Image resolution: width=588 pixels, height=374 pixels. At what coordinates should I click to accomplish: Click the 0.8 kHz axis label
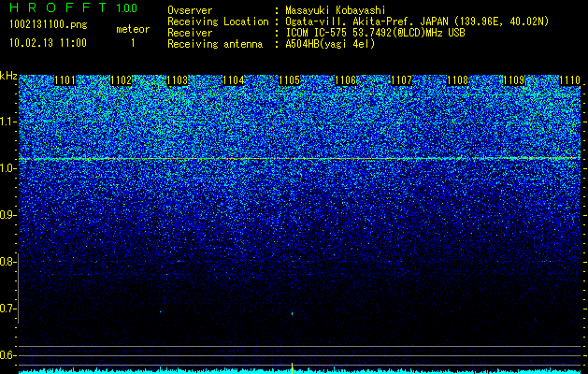(x=8, y=262)
